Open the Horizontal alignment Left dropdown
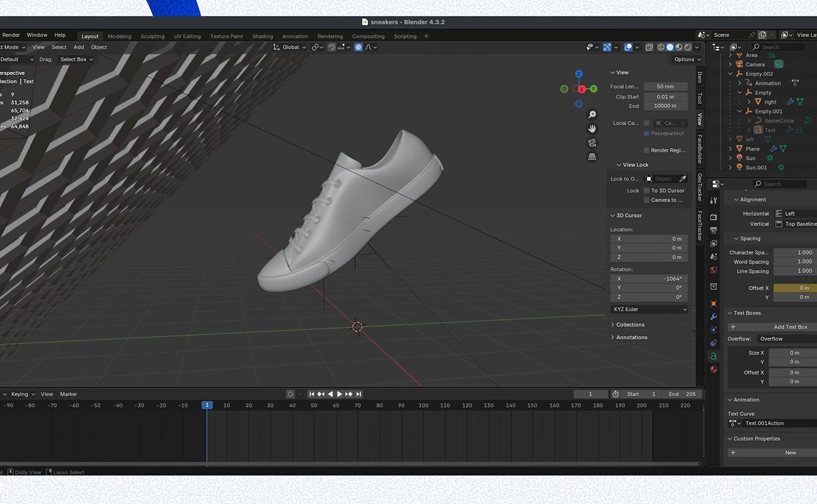The image size is (817, 504). click(795, 213)
